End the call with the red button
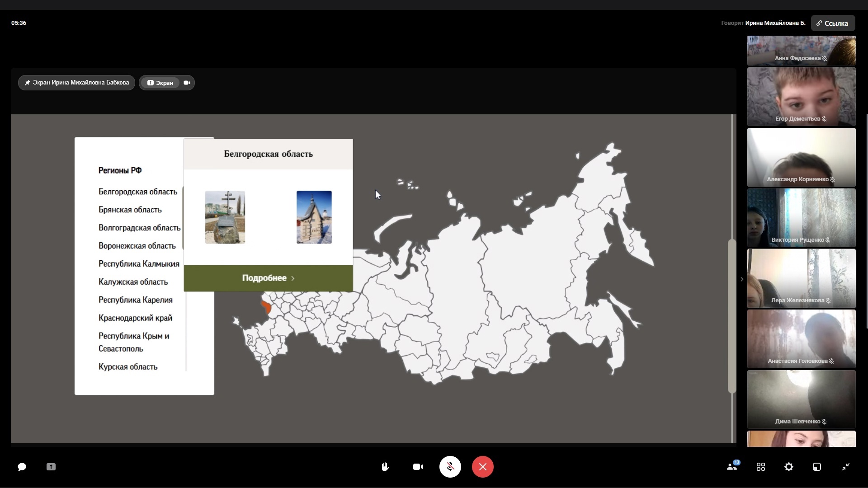 (483, 467)
